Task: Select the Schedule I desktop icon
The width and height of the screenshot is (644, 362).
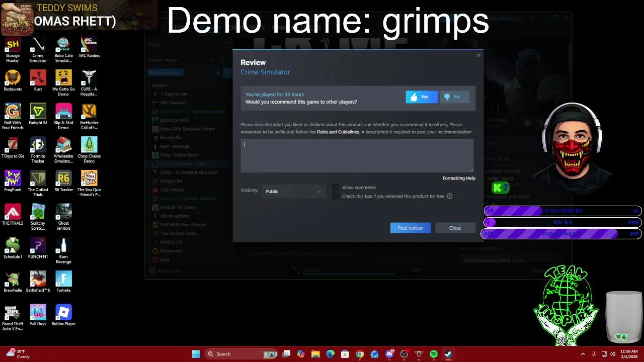Action: [x=13, y=249]
